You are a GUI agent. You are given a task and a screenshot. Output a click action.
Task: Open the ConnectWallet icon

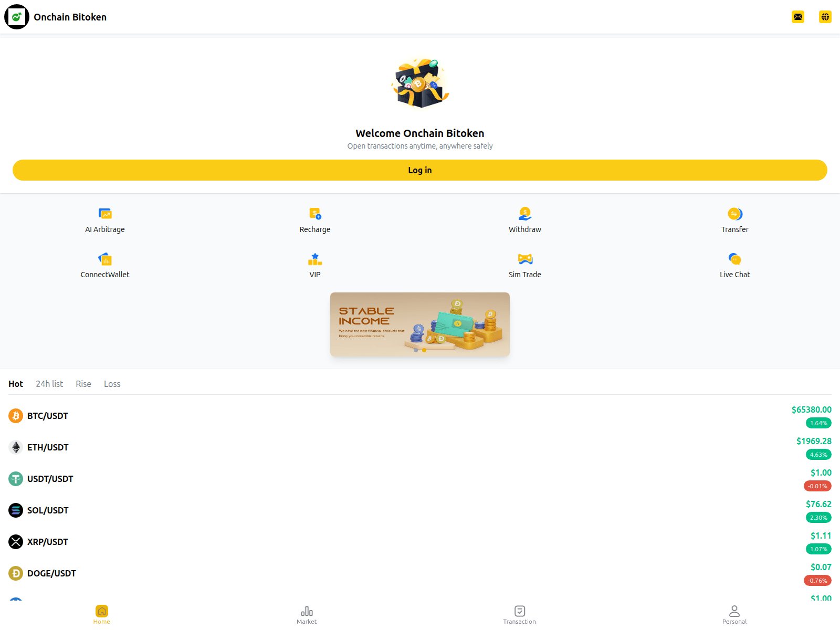coord(105,259)
